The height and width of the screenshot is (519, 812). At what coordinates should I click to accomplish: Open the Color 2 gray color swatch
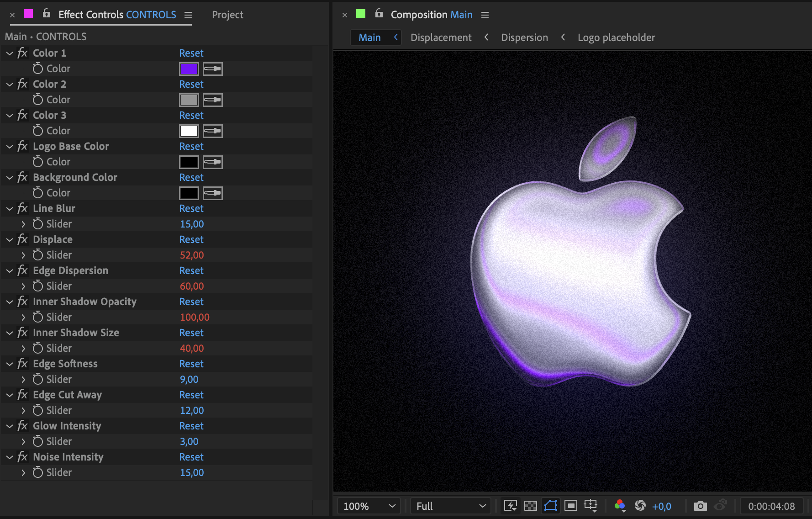(x=189, y=100)
